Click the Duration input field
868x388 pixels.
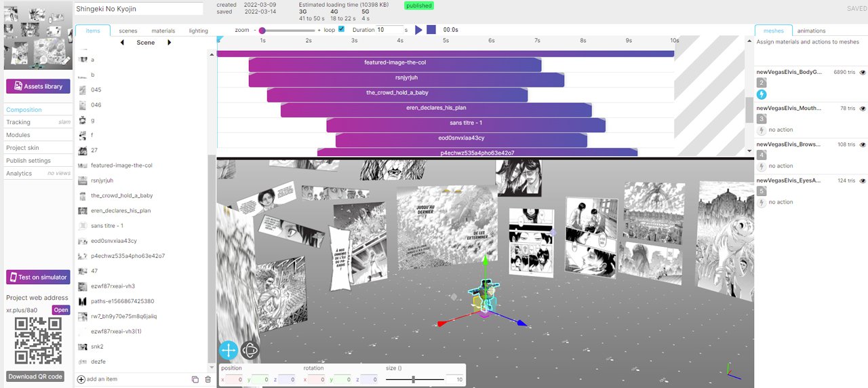(x=390, y=30)
